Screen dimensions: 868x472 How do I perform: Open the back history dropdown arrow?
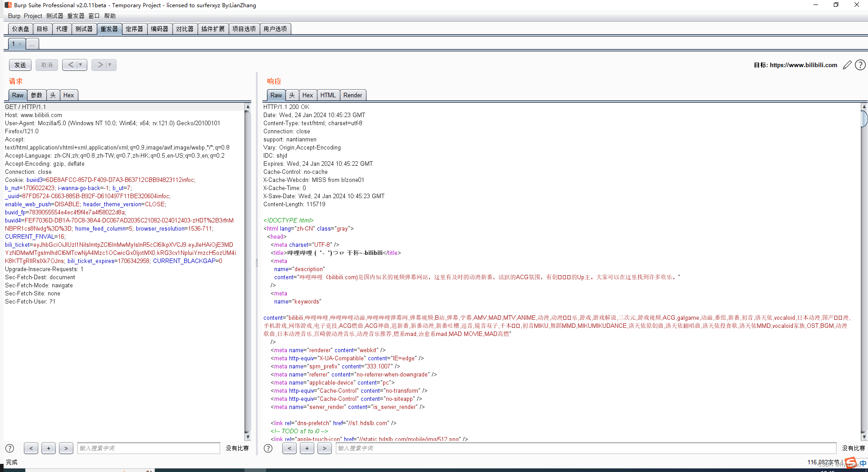pyautogui.click(x=81, y=65)
